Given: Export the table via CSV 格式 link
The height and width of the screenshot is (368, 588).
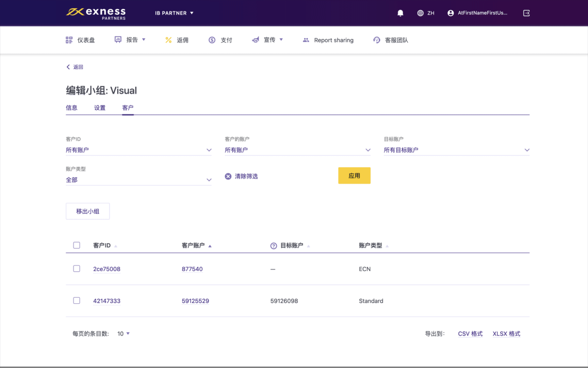Looking at the screenshot, I should pos(470,334).
